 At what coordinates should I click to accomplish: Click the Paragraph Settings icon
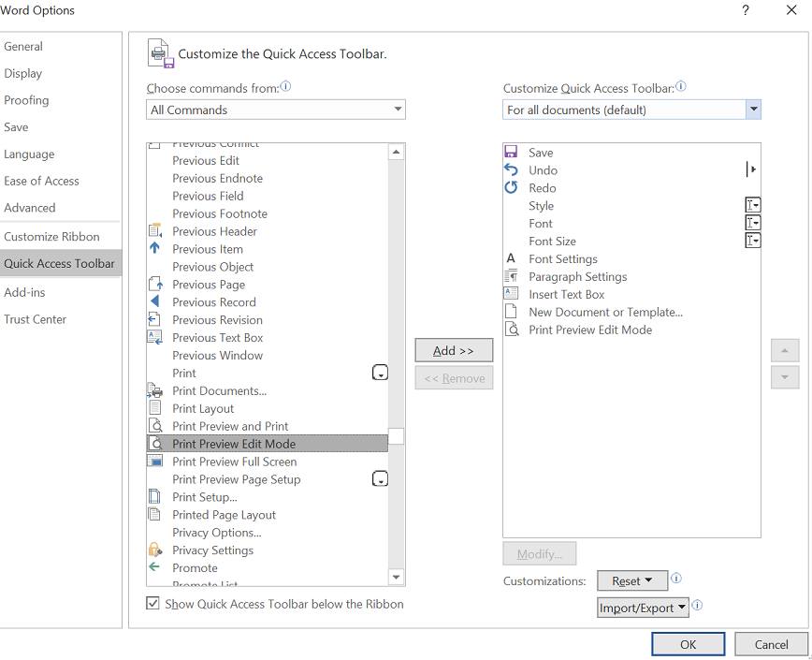tap(511, 275)
